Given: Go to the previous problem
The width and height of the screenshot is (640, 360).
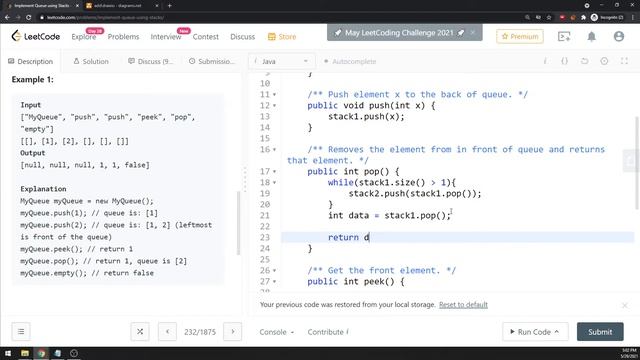Looking at the screenshot, I should tap(167, 331).
